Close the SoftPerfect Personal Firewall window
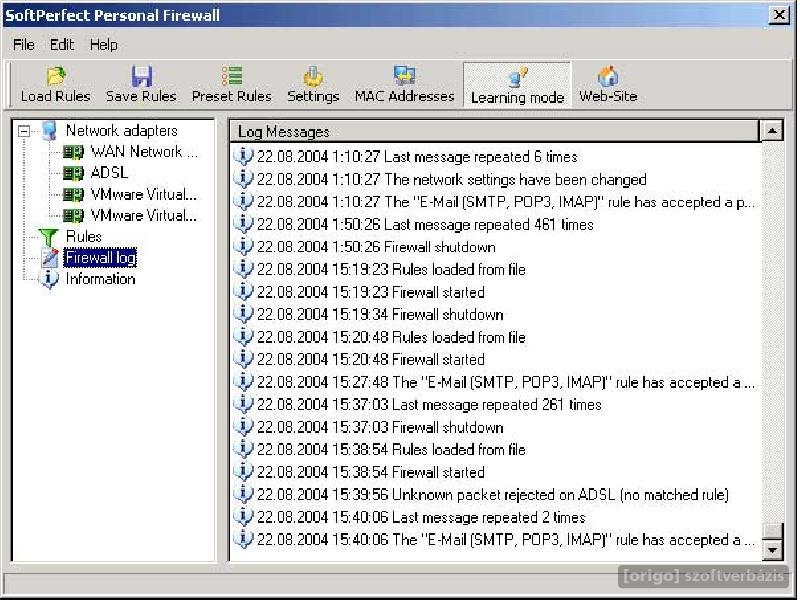The height and width of the screenshot is (600, 800). (779, 15)
